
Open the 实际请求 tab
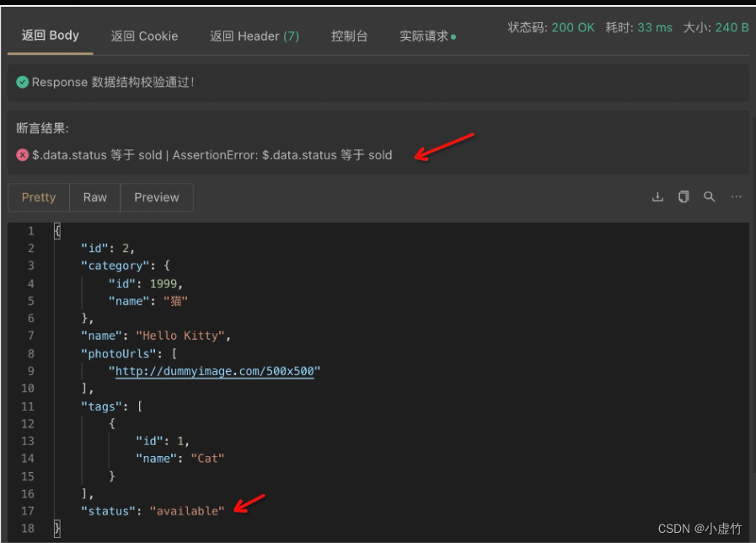427,36
